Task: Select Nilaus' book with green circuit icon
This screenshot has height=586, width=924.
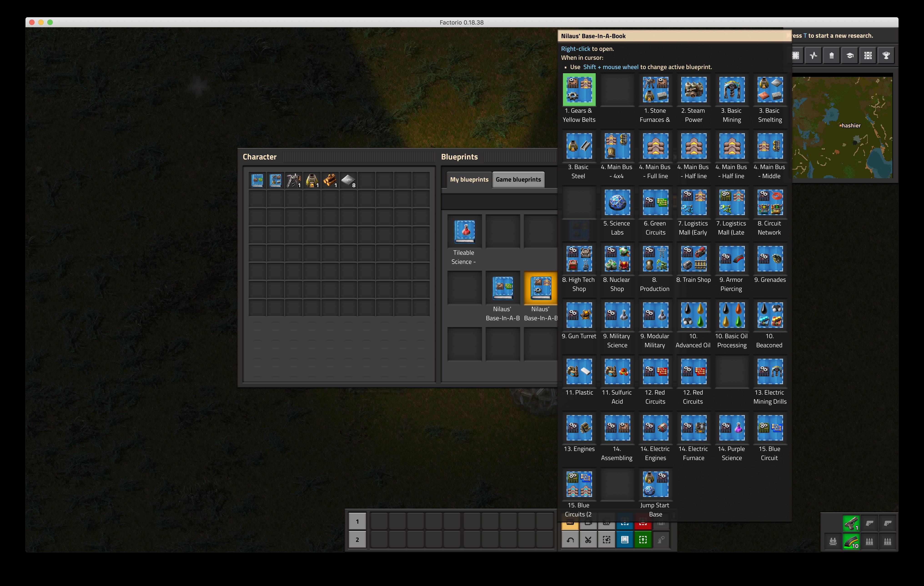Action: point(503,288)
